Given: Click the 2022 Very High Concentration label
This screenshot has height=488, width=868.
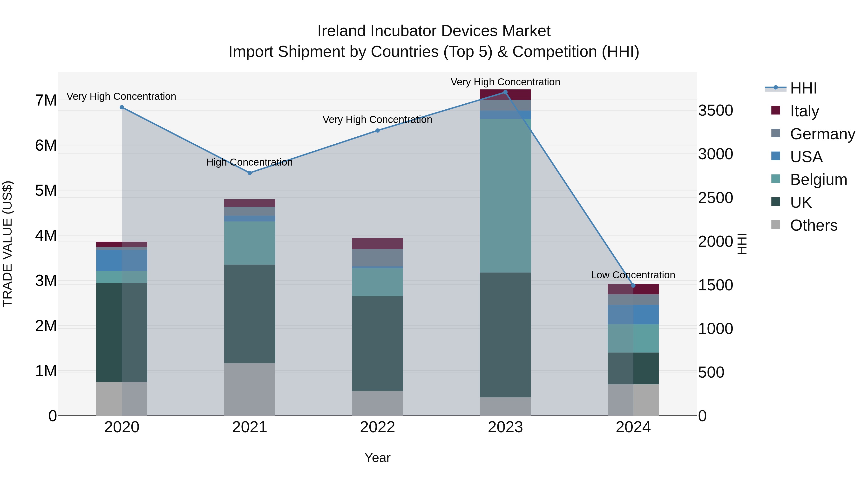Looking at the screenshot, I should tap(377, 120).
